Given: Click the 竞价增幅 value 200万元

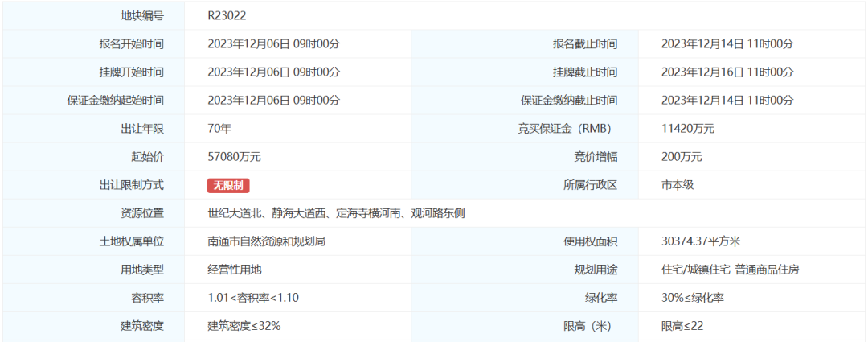Looking at the screenshot, I should 681,157.
